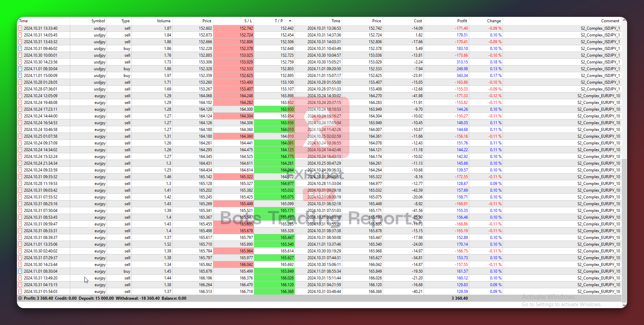Select the green T/P cell 166.368
Image resolution: width=644 pixels, height=325 pixels.
(x=274, y=292)
